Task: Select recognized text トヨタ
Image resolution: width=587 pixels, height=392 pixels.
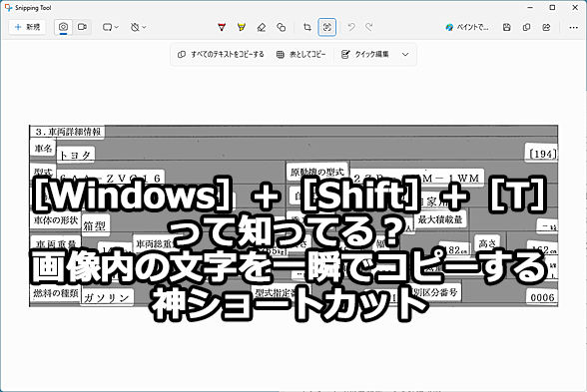Action: (x=76, y=155)
